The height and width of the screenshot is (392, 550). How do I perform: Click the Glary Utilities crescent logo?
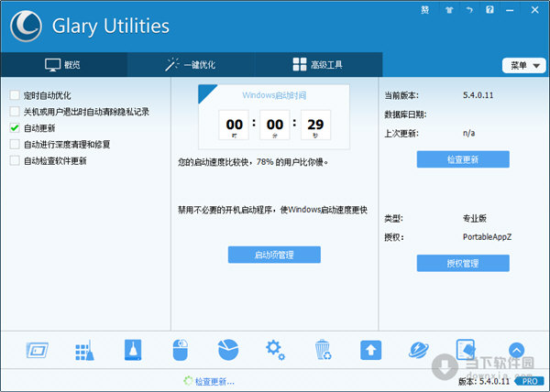[26, 26]
